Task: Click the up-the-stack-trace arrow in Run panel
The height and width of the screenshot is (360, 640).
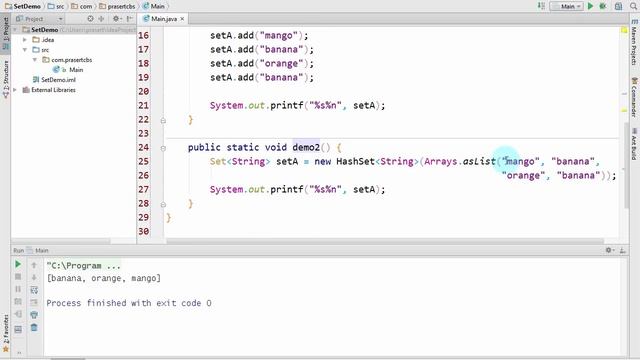Action: 34,265
